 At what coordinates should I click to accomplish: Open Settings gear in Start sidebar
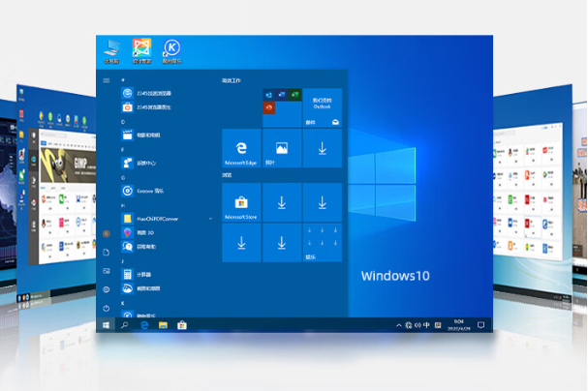tap(106, 289)
